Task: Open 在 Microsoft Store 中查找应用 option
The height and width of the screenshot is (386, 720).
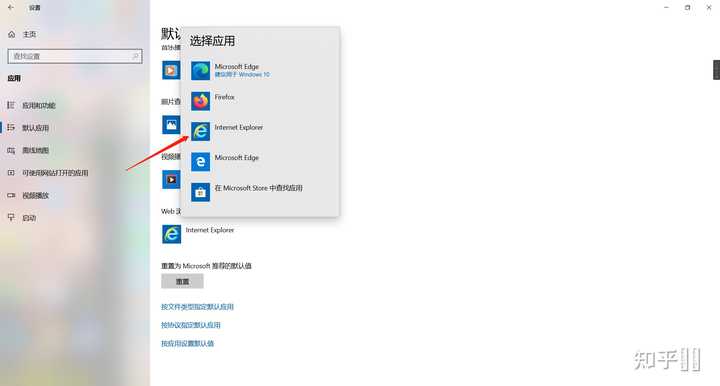Action: (x=260, y=192)
